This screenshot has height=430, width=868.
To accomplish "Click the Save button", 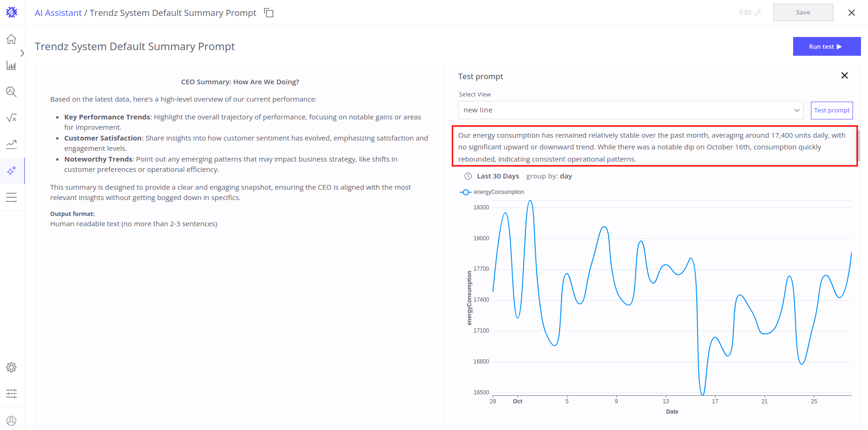I will pos(803,13).
